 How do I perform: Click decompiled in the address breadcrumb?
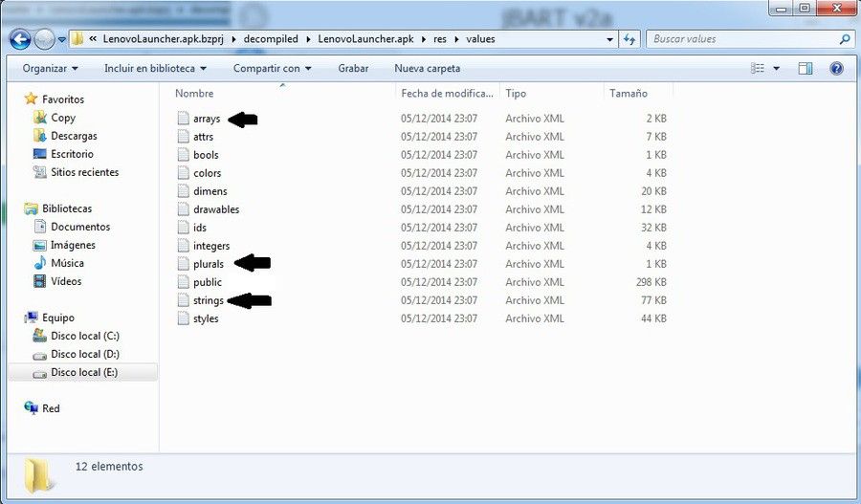(271, 39)
